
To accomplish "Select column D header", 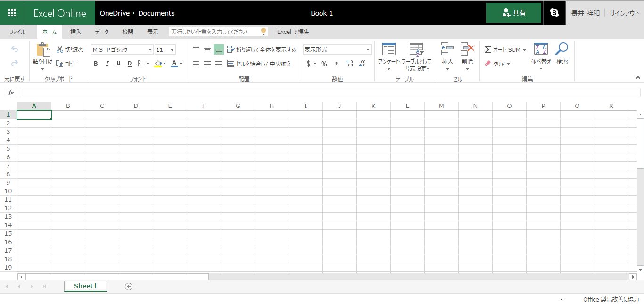I will click(136, 106).
